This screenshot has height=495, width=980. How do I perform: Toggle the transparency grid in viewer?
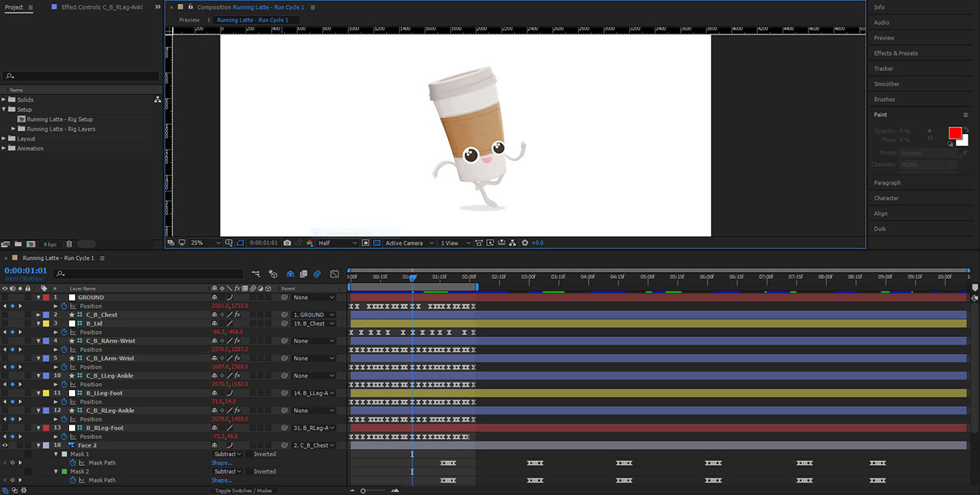coord(377,243)
